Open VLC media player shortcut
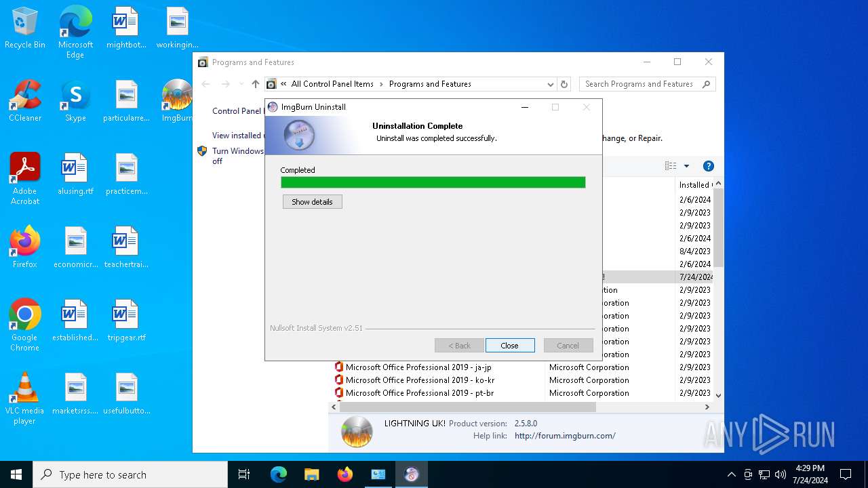The image size is (868, 488). coord(25,399)
